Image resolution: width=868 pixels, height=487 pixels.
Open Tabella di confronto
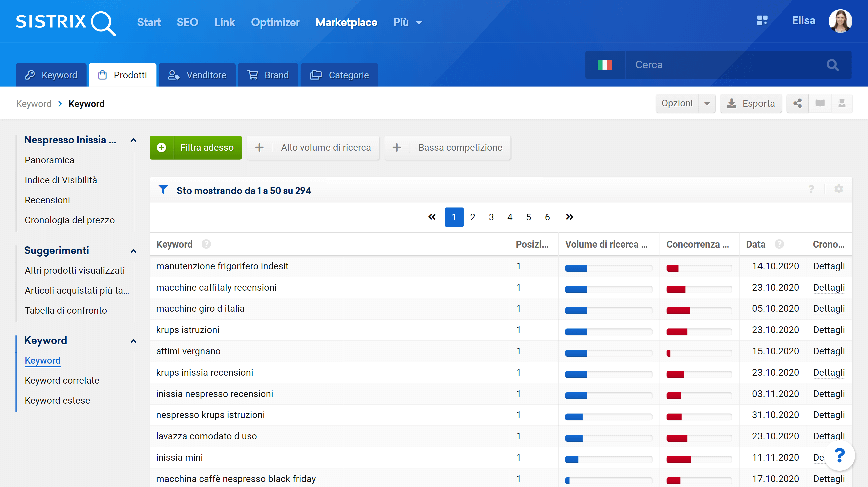[x=66, y=310]
